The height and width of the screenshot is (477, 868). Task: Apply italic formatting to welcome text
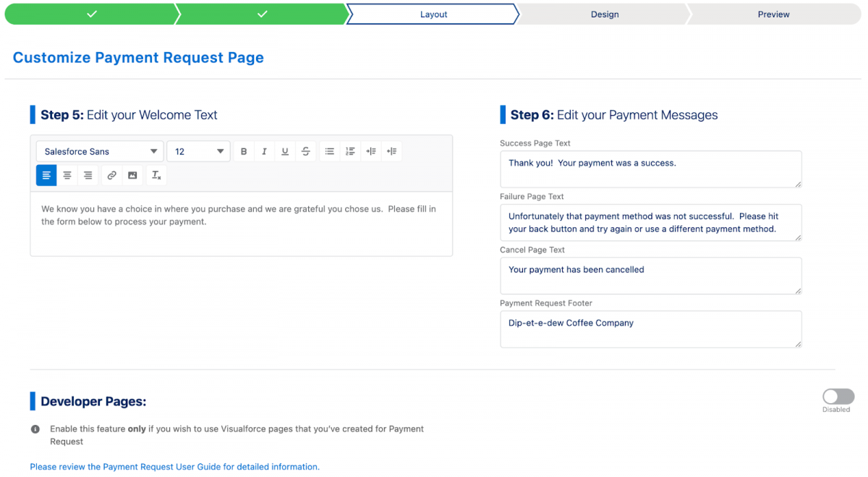264,151
